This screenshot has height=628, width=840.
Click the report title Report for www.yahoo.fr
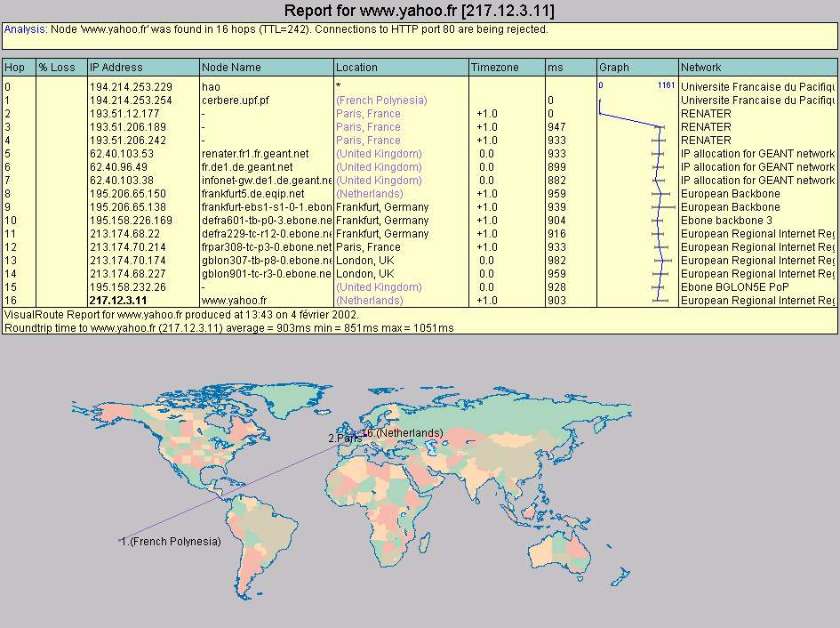[x=420, y=11]
